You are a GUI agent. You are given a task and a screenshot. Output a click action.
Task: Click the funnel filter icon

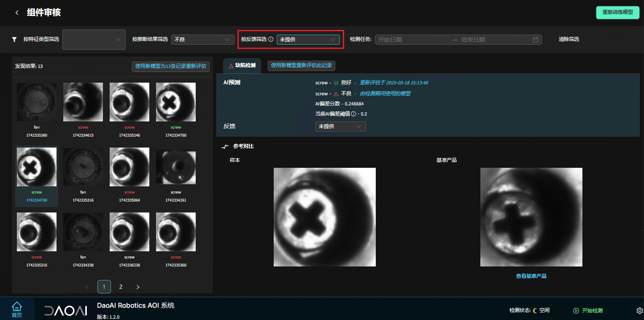[14, 39]
